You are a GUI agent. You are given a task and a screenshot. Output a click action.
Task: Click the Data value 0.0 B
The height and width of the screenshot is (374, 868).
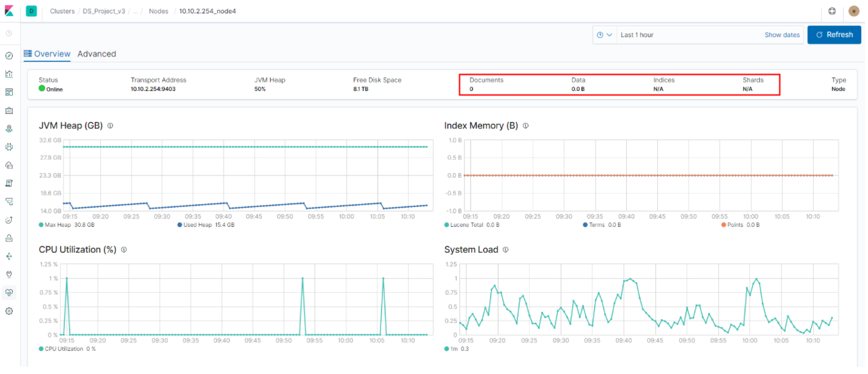(x=578, y=89)
